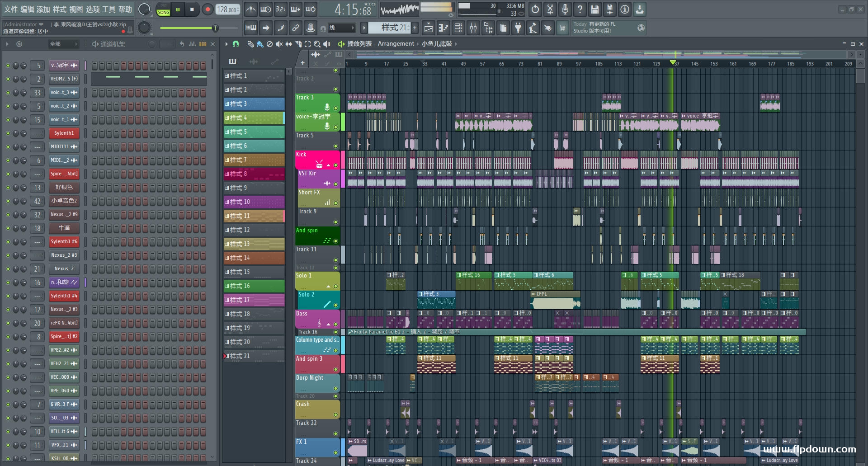Open the 线 snap selector dropdown
The image size is (868, 466).
point(342,28)
